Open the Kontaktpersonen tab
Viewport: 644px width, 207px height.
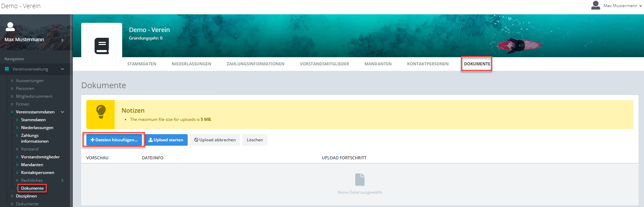click(428, 64)
